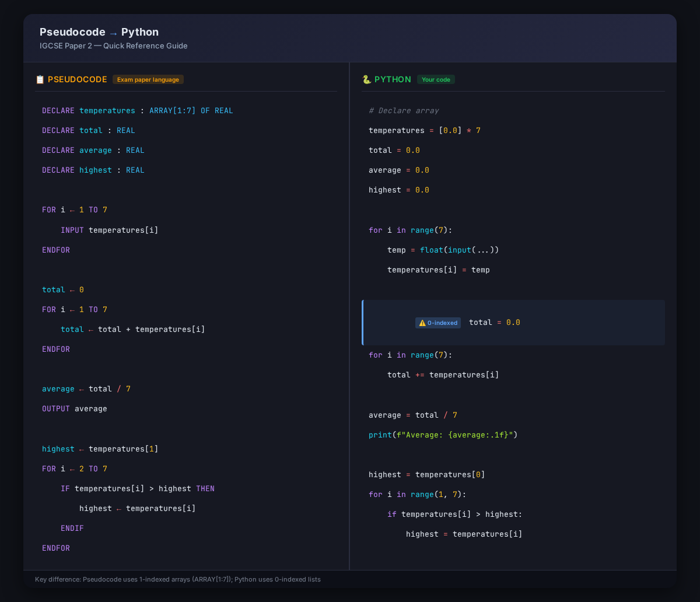The width and height of the screenshot is (700, 602).
Task: Click the snake icon beside PYTHON
Action: (x=366, y=79)
